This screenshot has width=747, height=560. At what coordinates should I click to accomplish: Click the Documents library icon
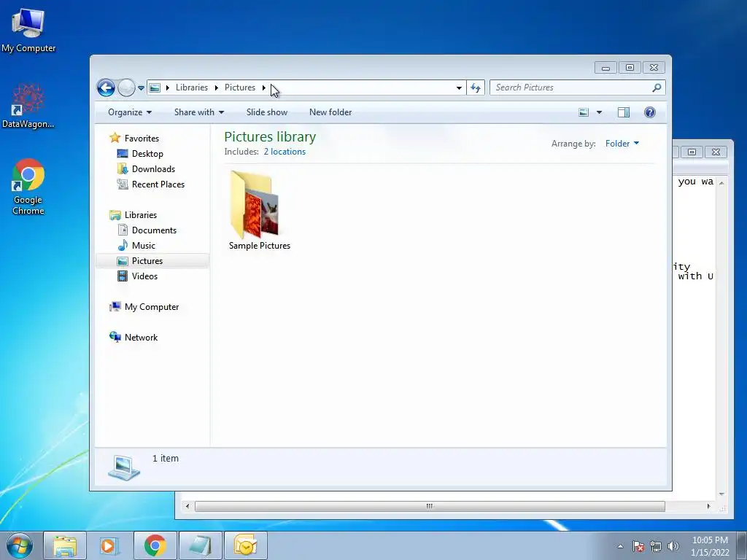tap(123, 230)
